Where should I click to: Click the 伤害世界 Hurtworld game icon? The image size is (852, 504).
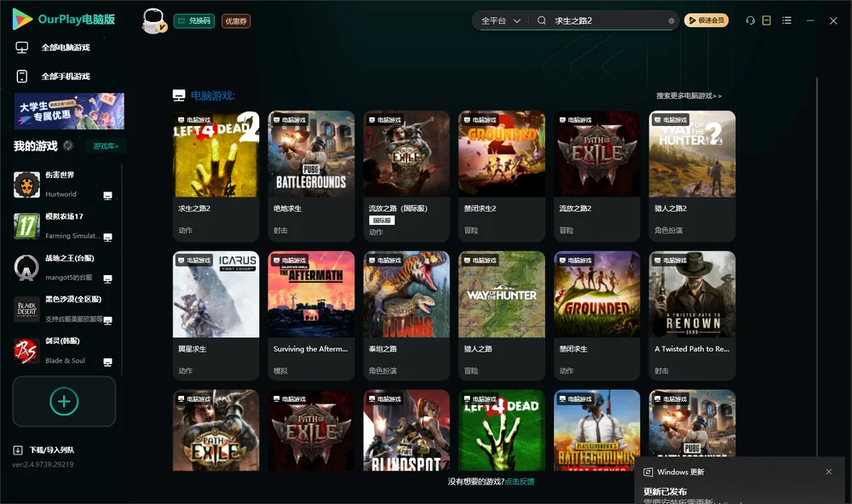click(26, 185)
